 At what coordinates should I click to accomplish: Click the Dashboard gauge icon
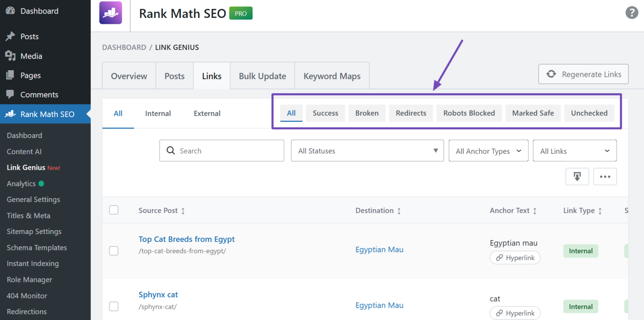click(10, 10)
